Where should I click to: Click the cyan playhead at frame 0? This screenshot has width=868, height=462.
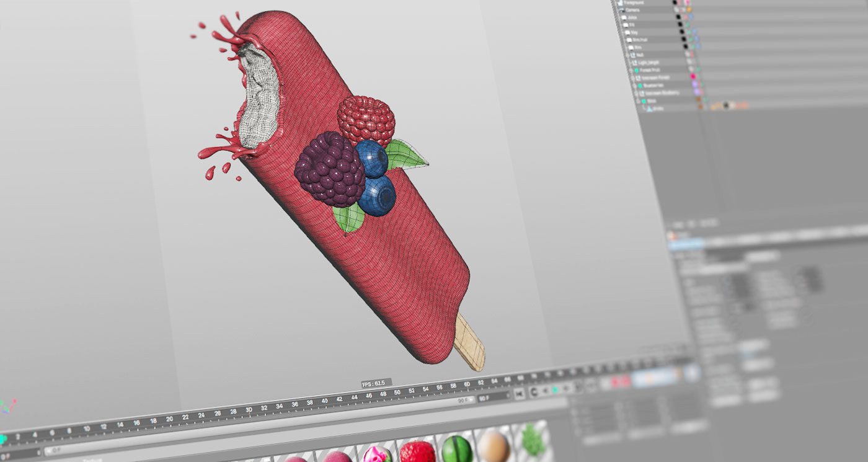point(2,438)
